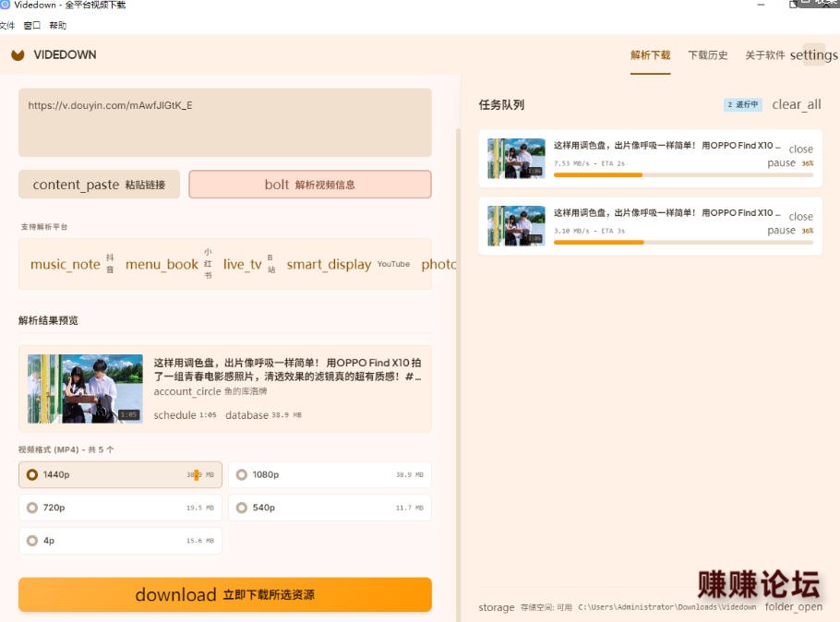Select the Bilibili live TV platform icon

242,264
